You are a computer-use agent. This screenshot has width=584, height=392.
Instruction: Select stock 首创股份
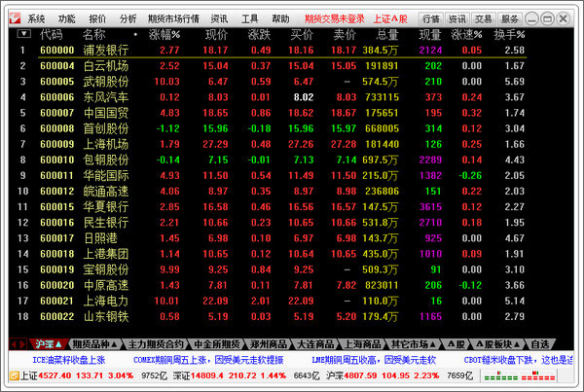pos(106,128)
